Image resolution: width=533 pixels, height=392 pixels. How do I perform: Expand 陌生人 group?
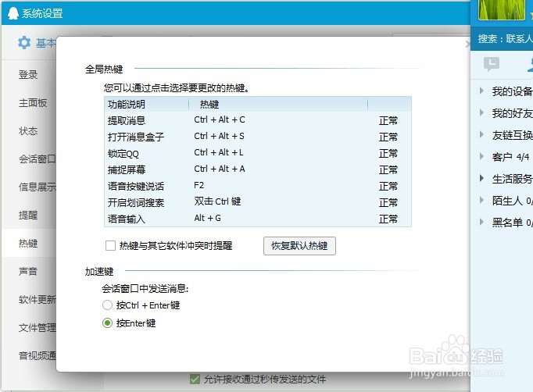(481, 201)
